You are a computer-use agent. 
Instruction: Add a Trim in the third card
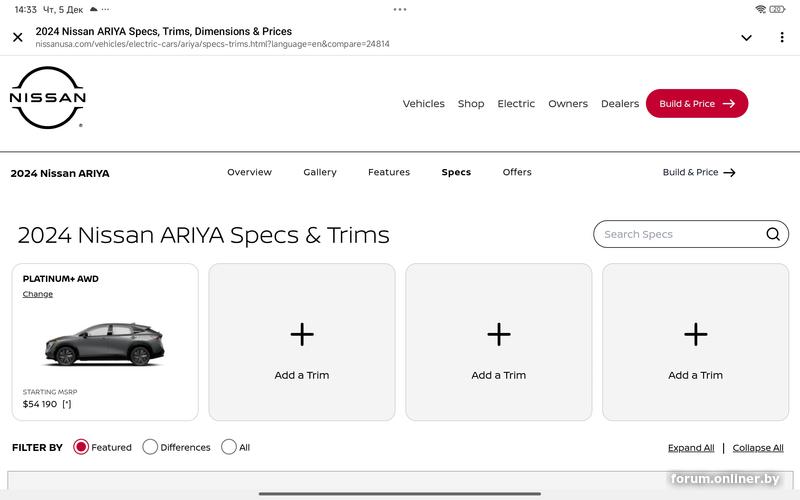point(498,342)
